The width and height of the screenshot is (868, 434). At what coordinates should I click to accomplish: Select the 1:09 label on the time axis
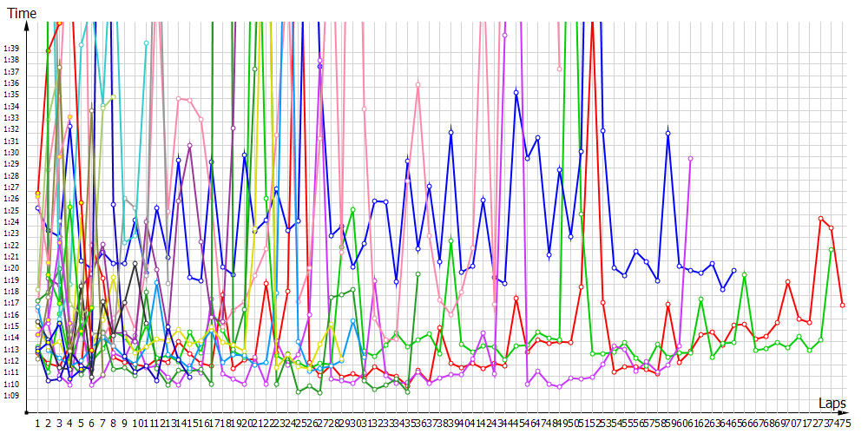pyautogui.click(x=11, y=396)
